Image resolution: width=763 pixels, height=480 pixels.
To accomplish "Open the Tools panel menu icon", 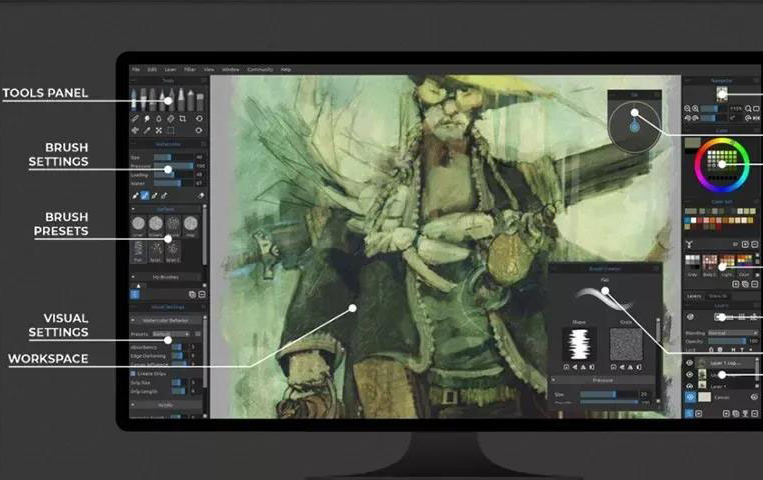I will coord(203,81).
